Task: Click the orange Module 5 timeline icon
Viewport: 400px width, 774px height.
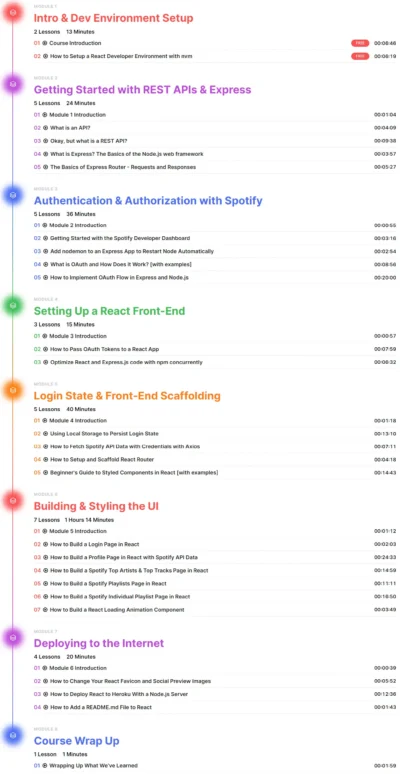Action: point(13,390)
